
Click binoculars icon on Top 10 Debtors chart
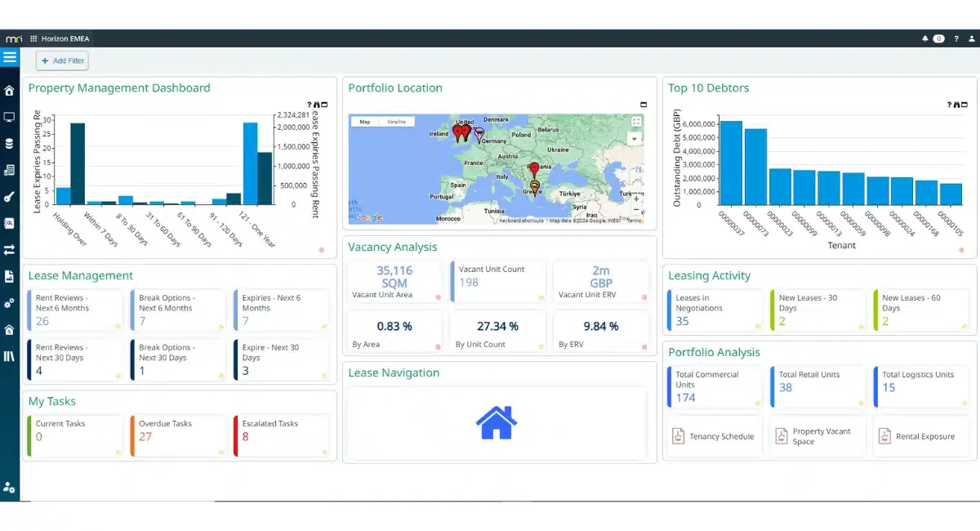click(x=957, y=105)
